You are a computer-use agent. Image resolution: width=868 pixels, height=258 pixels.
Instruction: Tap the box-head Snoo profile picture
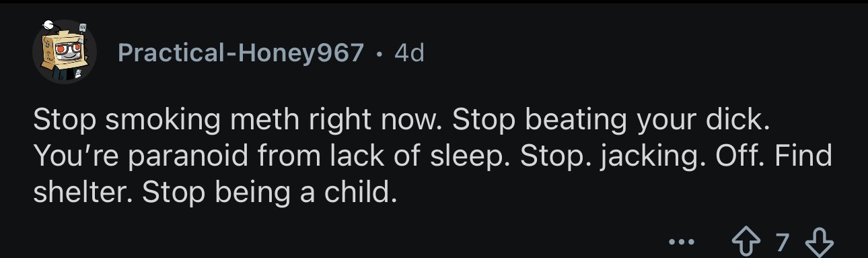coord(65,52)
